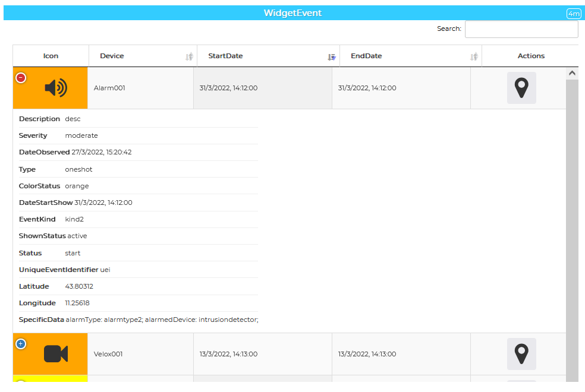Click the Velox001 device name cell
The image size is (585, 392).
(x=108, y=354)
